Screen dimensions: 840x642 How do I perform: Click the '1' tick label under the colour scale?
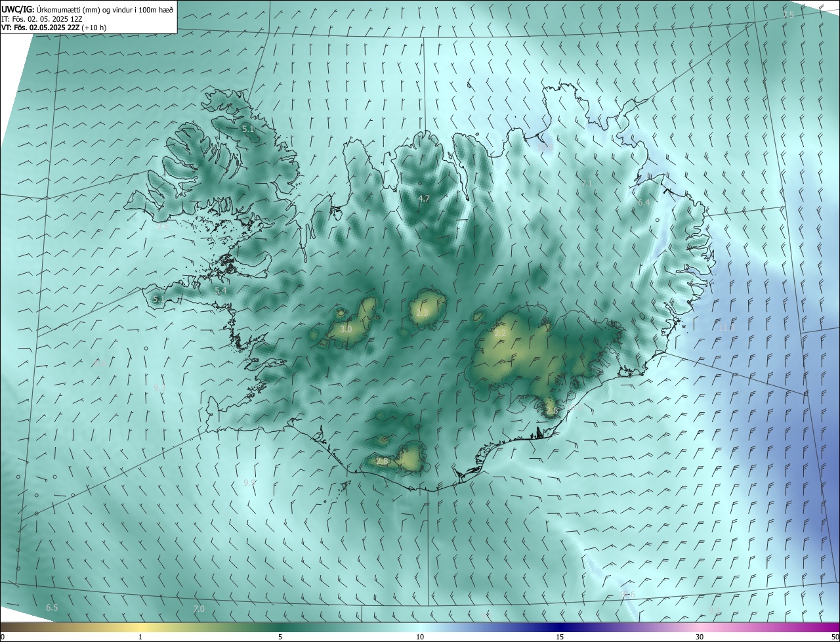[140, 637]
